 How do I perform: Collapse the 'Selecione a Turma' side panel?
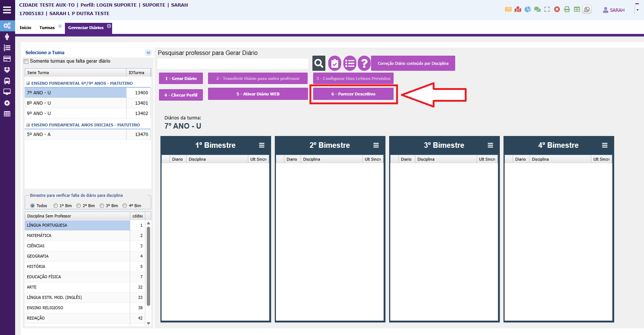coord(148,53)
